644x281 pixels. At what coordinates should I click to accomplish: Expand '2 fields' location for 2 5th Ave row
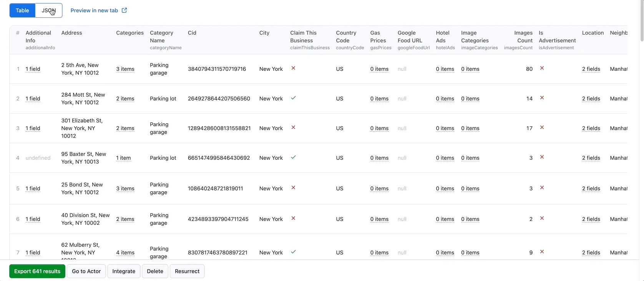coord(591,69)
